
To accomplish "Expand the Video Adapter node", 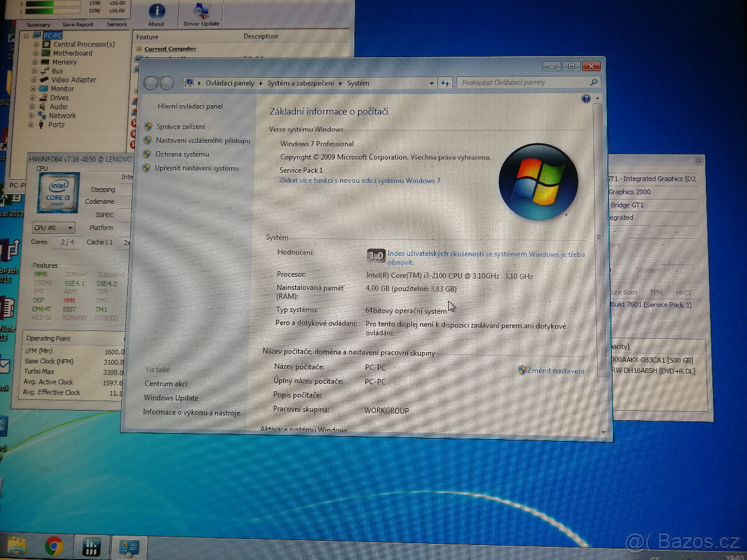I will point(34,80).
